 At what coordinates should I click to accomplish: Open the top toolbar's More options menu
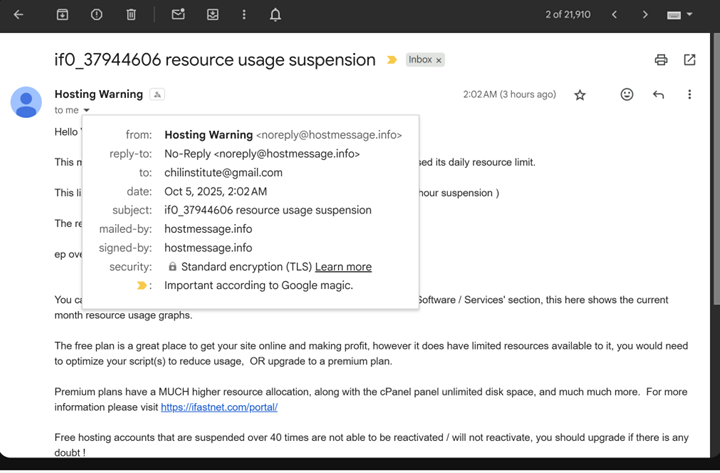click(x=244, y=15)
